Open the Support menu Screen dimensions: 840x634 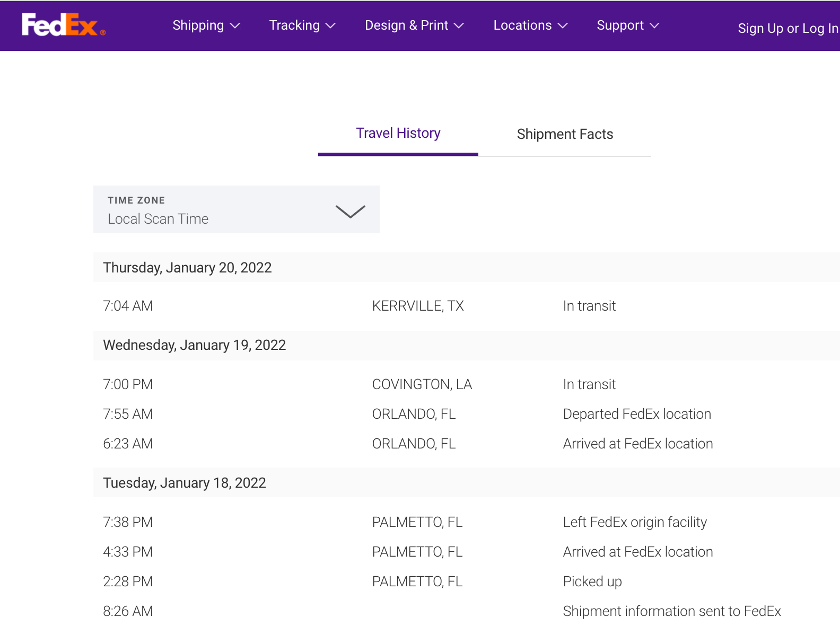[x=628, y=25]
